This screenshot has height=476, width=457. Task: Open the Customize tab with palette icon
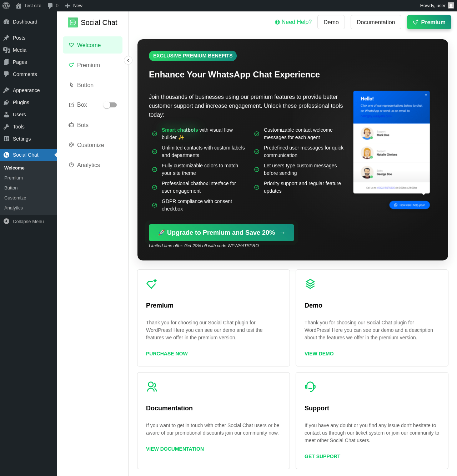pos(92,145)
